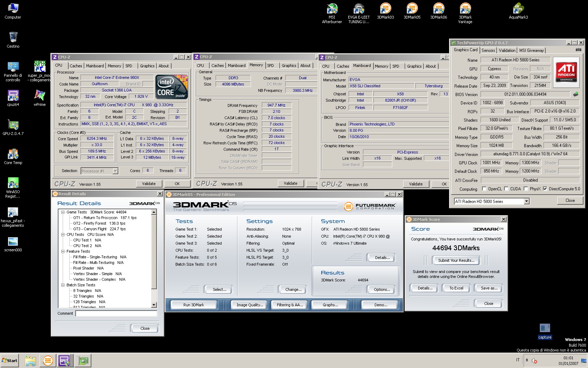Launch the Core Temp desktop icon
588x368 pixels.
click(13, 156)
